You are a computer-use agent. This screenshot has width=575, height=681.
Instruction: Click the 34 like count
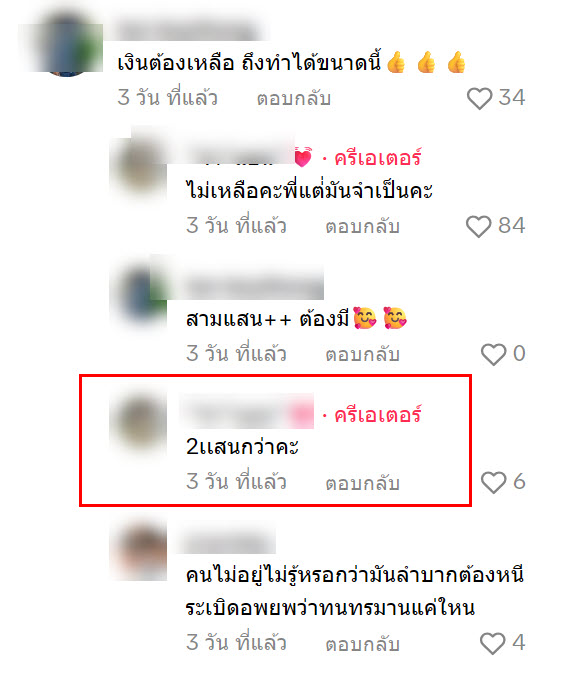(512, 97)
